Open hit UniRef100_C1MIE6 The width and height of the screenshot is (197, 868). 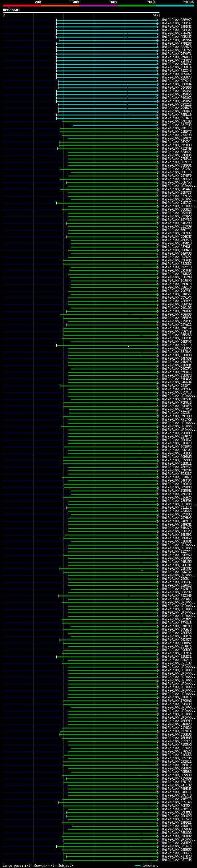tap(177, 128)
